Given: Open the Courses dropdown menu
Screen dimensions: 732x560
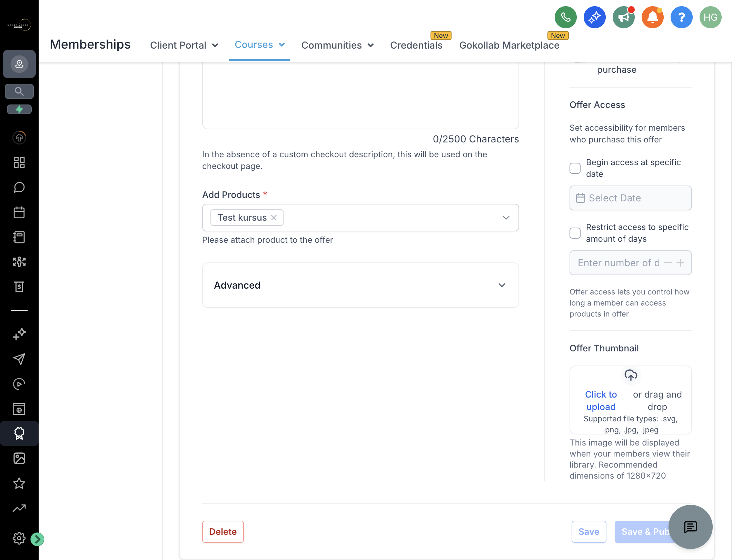Looking at the screenshot, I should [x=259, y=45].
